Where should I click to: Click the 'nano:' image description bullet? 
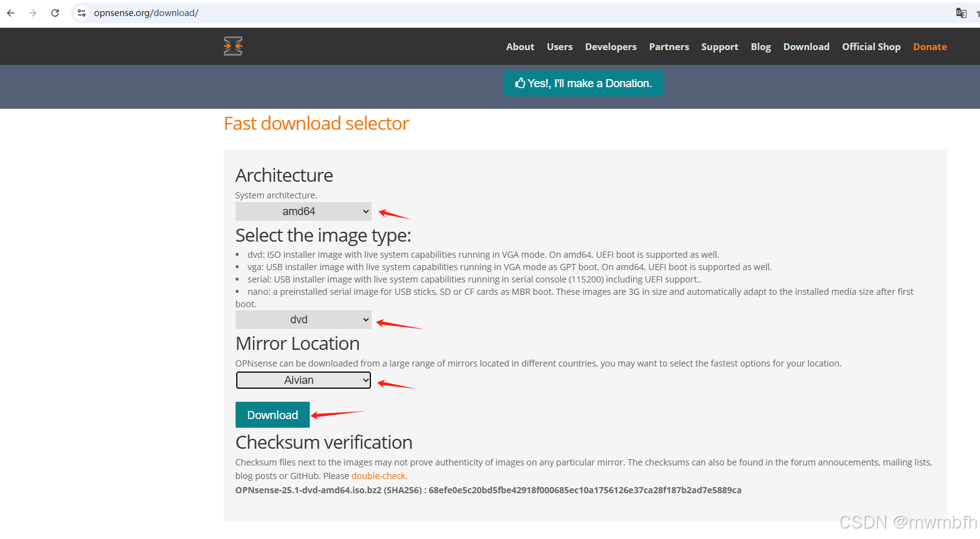click(x=574, y=297)
